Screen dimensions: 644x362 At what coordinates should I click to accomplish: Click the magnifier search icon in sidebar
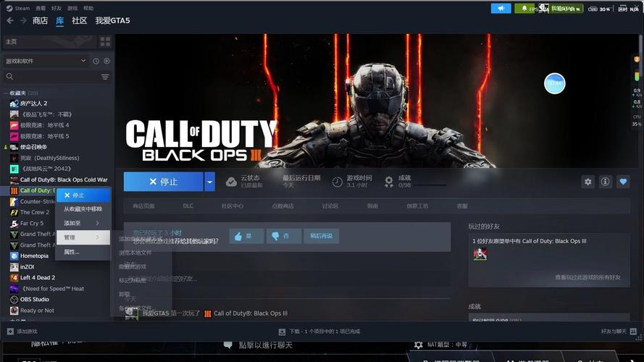[x=10, y=76]
